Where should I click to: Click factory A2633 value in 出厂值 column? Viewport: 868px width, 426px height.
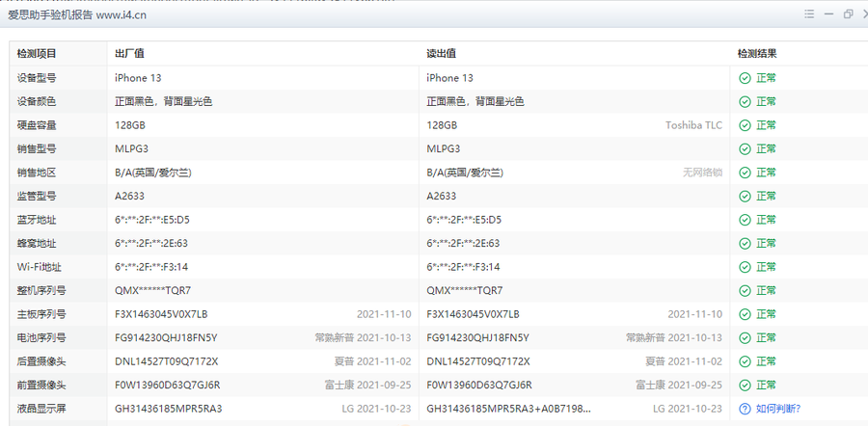(x=129, y=196)
